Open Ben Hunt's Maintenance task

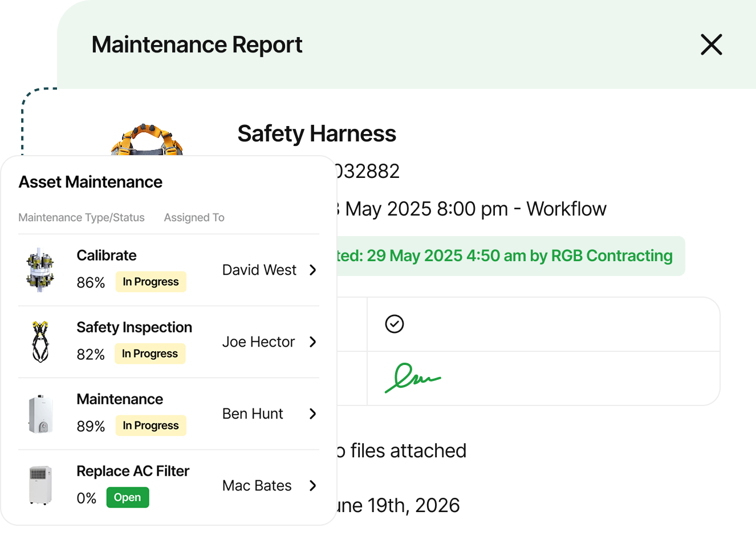[x=312, y=414]
